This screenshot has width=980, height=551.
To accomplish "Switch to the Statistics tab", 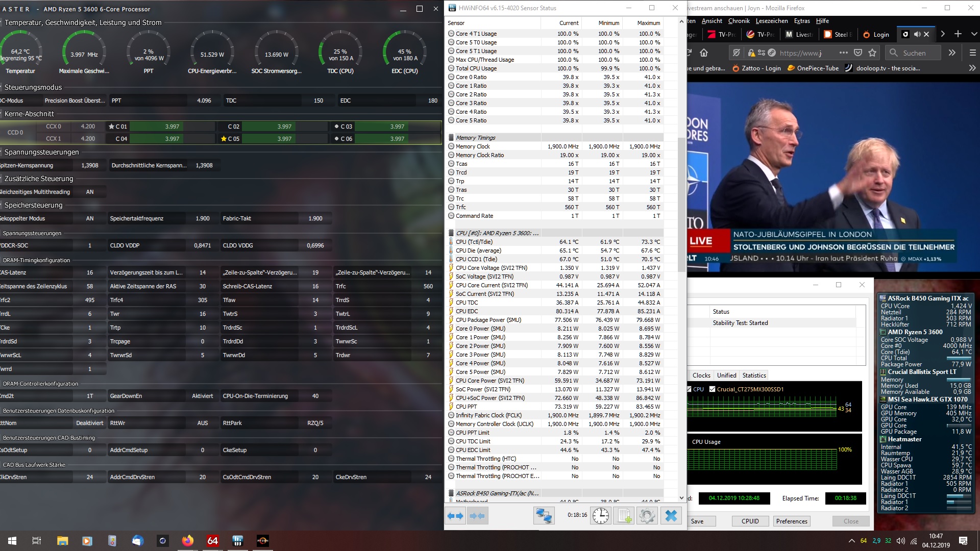I will [754, 375].
